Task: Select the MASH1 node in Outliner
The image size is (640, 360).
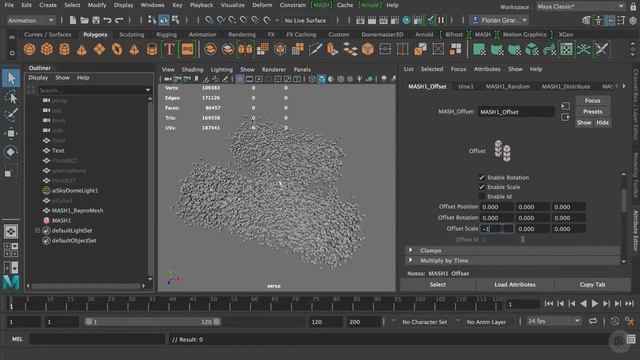Action: [x=61, y=220]
